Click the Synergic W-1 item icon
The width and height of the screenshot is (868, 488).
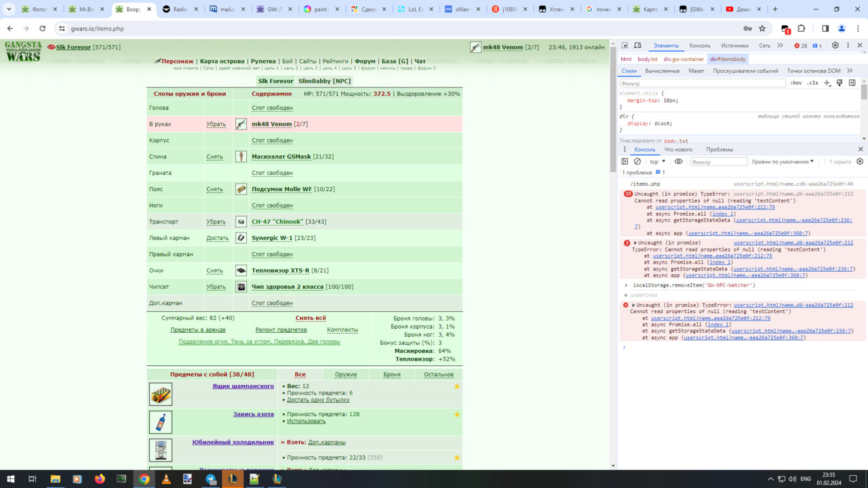pos(241,238)
